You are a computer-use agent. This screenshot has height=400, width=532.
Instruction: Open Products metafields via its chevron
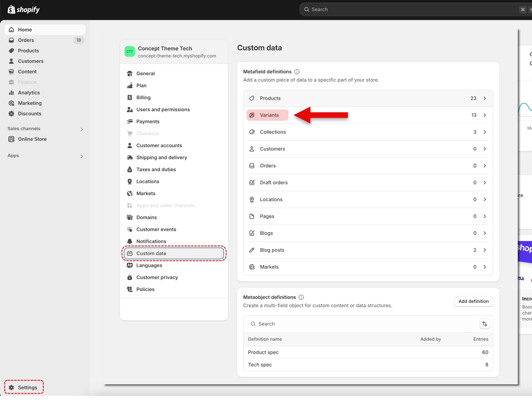(x=485, y=98)
